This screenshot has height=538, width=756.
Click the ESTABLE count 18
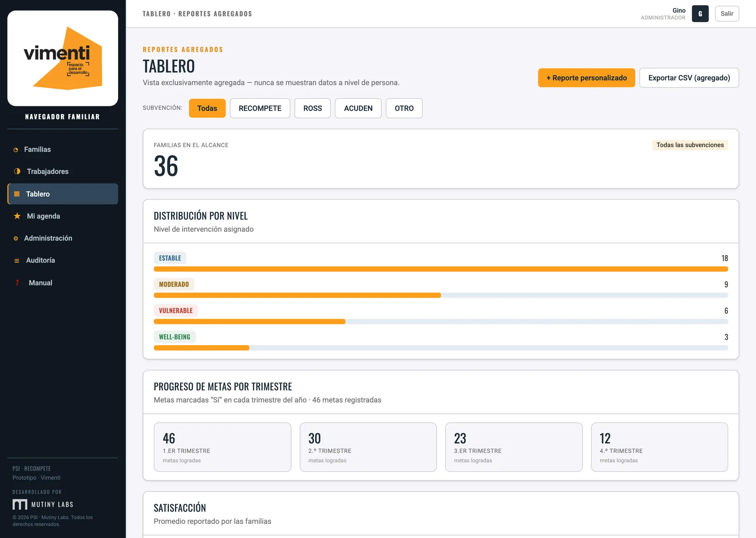click(725, 258)
